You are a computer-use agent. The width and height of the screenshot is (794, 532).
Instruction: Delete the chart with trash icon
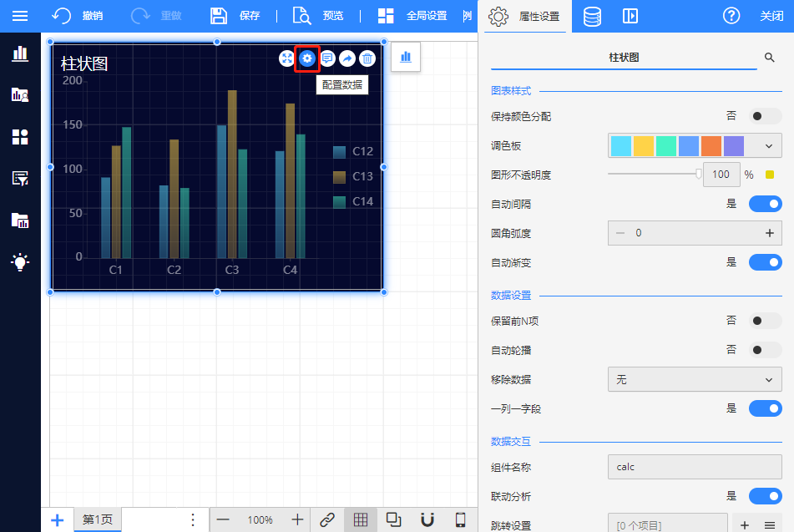367,58
